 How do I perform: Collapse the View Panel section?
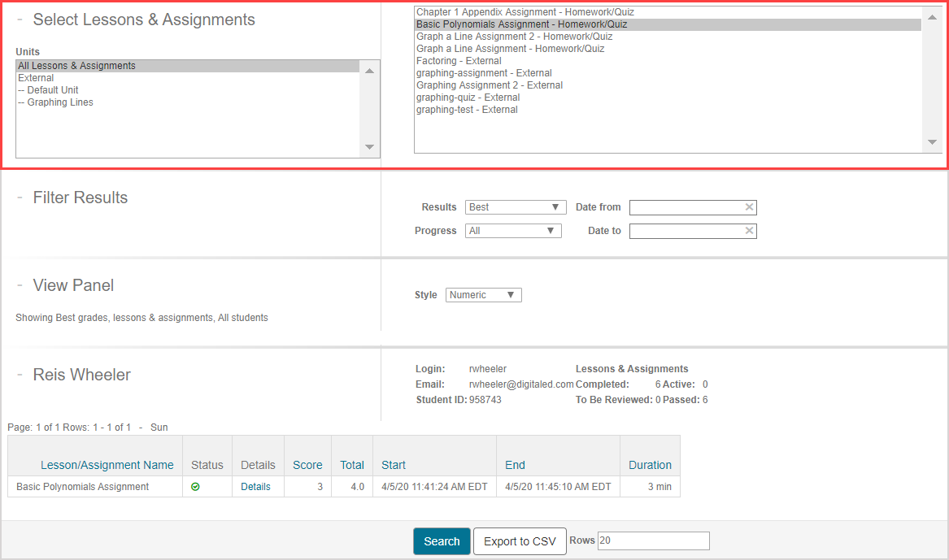20,285
